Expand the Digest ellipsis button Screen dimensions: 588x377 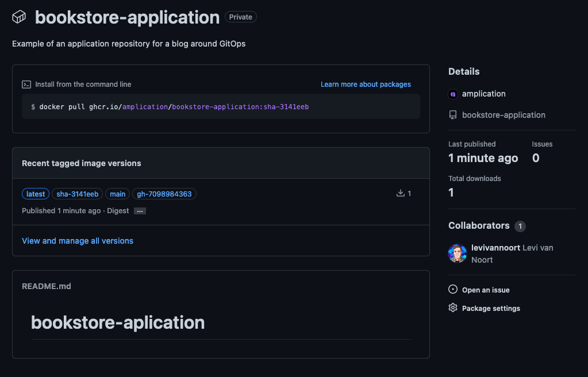(x=140, y=211)
